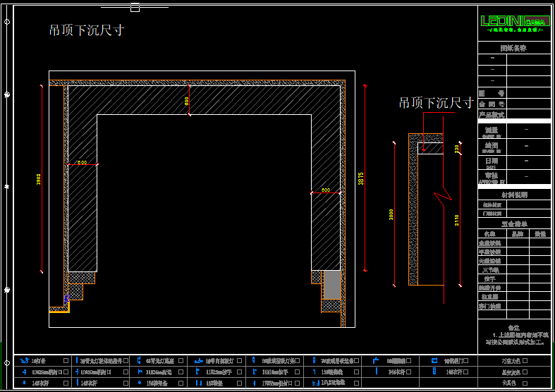Click the 五金清单 table header

click(x=514, y=223)
